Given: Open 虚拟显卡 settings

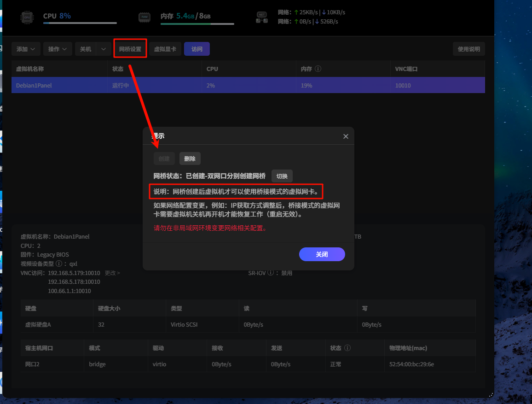Looking at the screenshot, I should coord(165,49).
